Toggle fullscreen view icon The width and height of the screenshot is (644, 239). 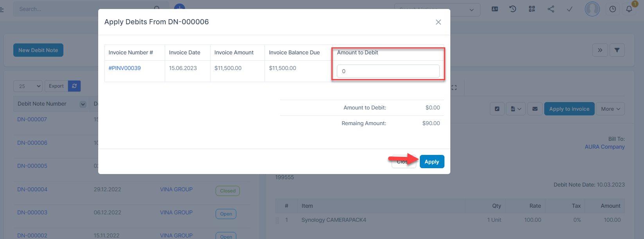pos(454,88)
